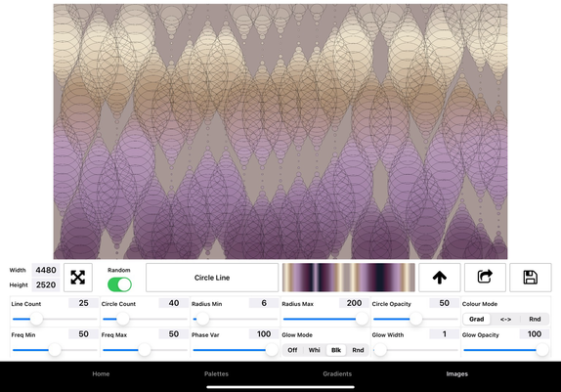Toggle the Random switch off

pyautogui.click(x=119, y=285)
